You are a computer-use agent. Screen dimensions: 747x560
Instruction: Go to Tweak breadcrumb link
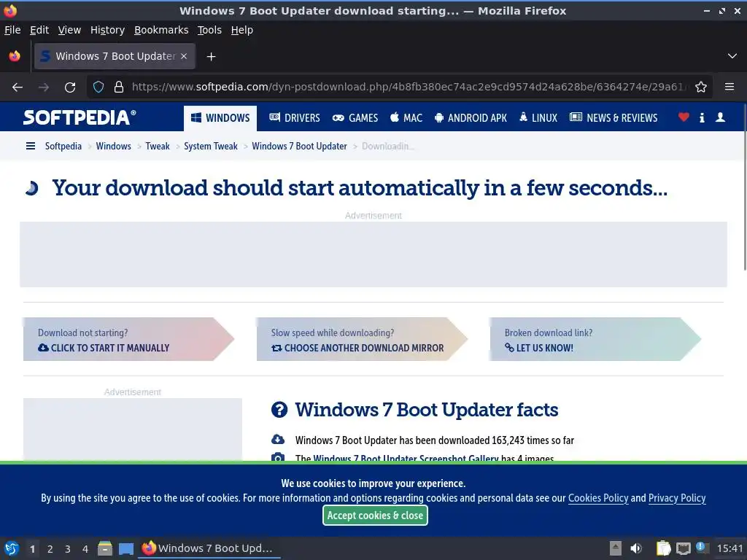pos(158,146)
